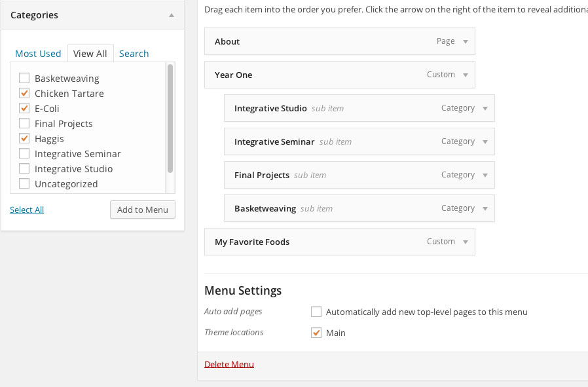588x387 pixels.
Task: Expand Final Projects sub item arrow
Action: pyautogui.click(x=485, y=175)
